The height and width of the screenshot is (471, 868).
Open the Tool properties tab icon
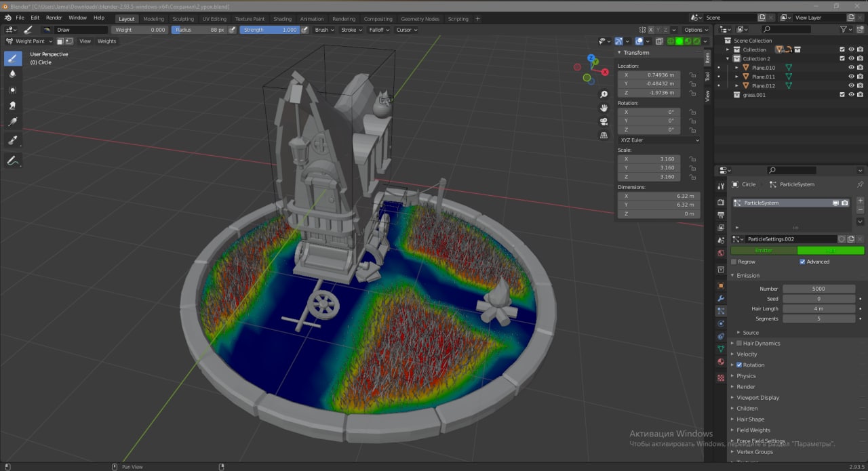click(x=720, y=186)
